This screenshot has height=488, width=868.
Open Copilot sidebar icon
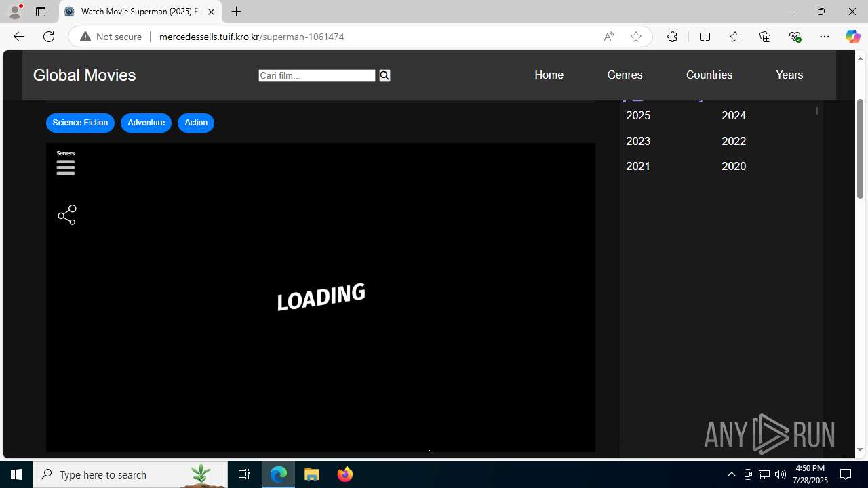[852, 37]
